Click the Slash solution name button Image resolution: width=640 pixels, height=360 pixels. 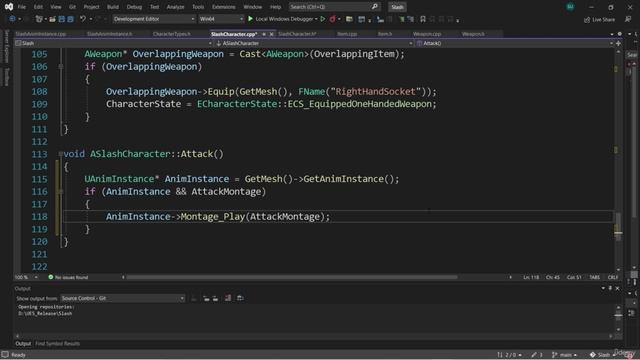pos(397,7)
